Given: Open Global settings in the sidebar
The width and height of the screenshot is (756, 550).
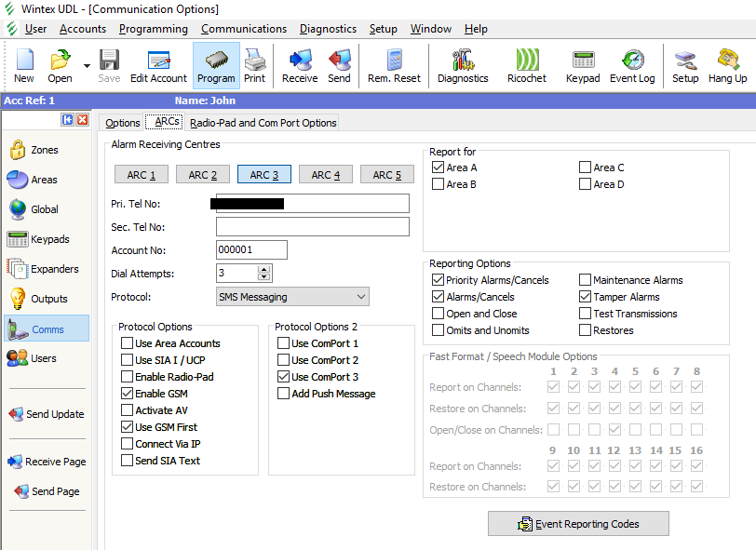Looking at the screenshot, I should point(34,209).
